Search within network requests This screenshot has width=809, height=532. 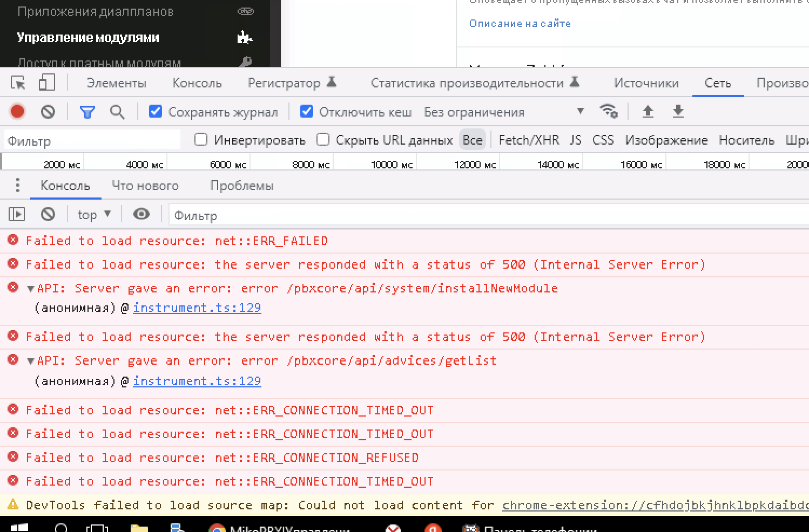tap(118, 112)
